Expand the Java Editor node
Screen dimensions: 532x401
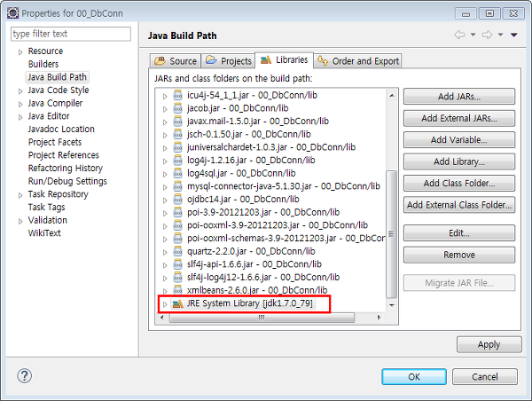click(x=20, y=117)
